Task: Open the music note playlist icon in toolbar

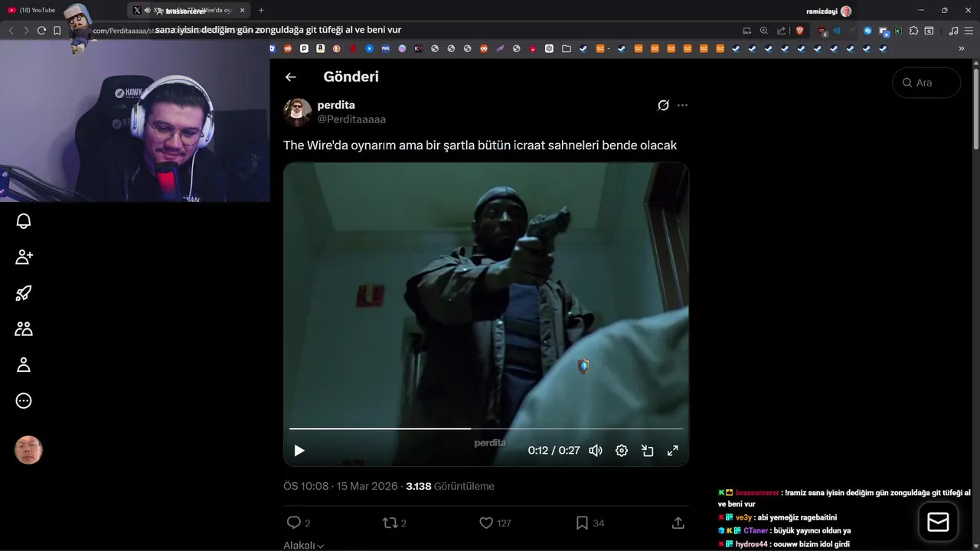Action: [x=953, y=31]
